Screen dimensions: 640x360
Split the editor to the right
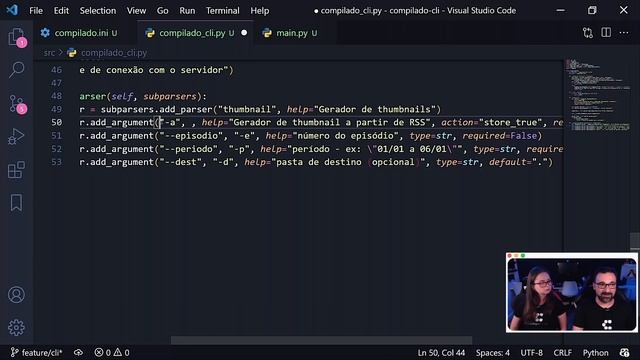coord(606,33)
